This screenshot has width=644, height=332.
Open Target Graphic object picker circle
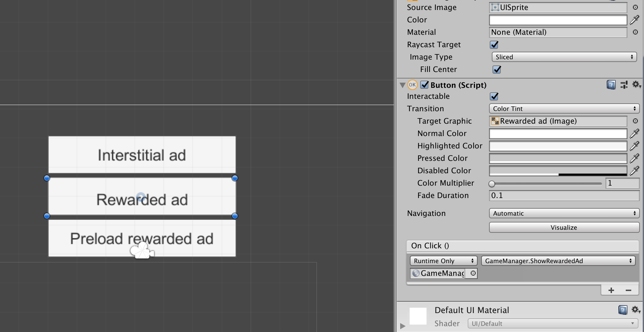pyautogui.click(x=635, y=121)
